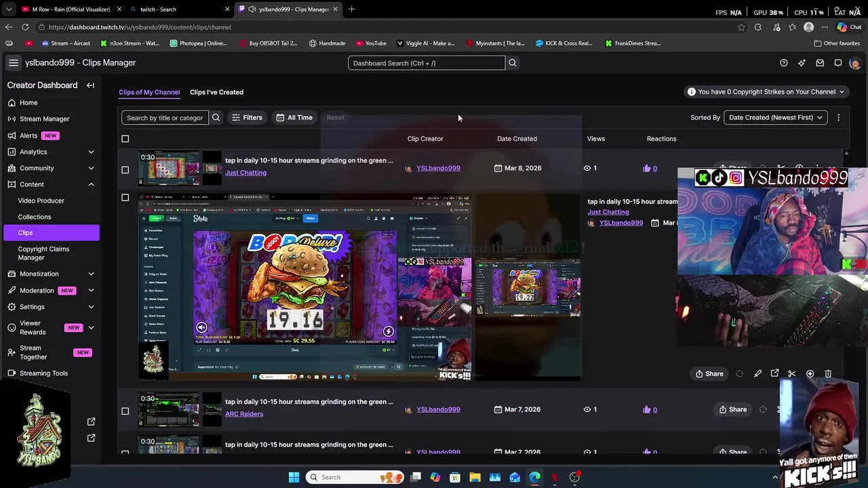Switch to M Row - Rain browser tab
868x488 pixels.
71,9
